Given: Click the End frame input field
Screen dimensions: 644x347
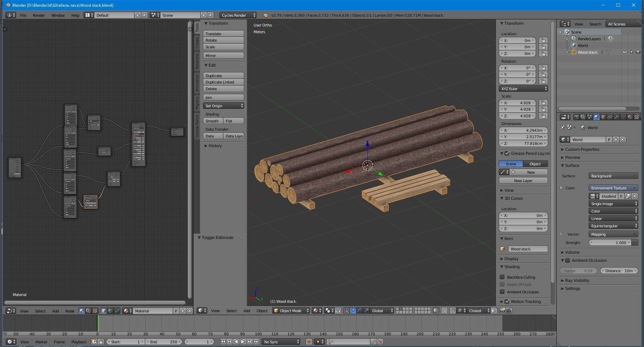Looking at the screenshot, I should 164,342.
